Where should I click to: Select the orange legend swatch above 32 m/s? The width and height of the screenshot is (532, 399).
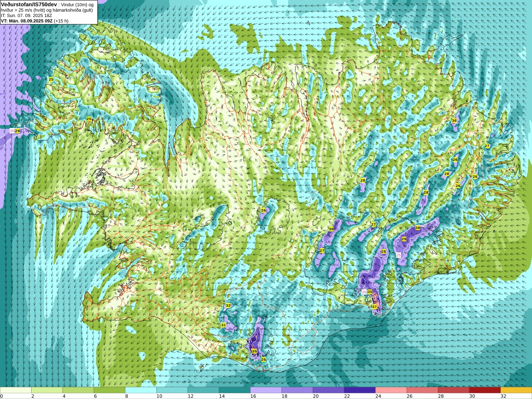(516, 390)
